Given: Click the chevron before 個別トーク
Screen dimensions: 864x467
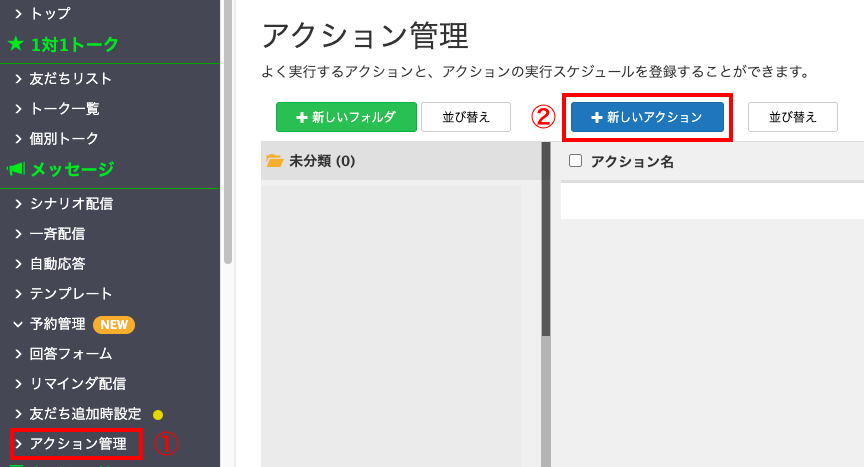Looking at the screenshot, I should click(x=18, y=138).
